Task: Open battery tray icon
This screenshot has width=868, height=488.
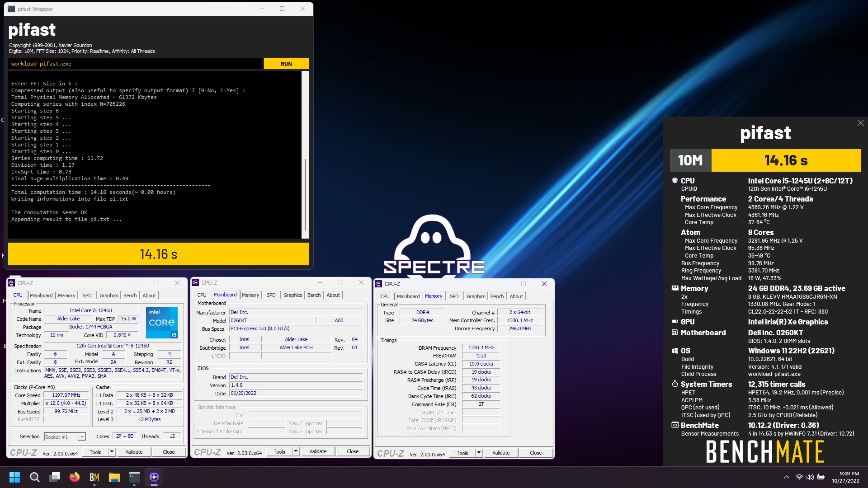Action: [x=821, y=477]
